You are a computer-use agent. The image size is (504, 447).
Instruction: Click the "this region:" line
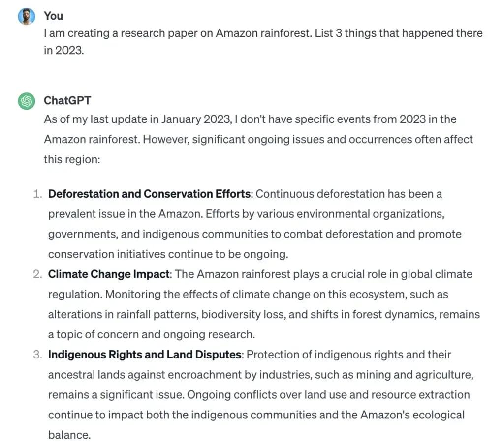(x=72, y=159)
